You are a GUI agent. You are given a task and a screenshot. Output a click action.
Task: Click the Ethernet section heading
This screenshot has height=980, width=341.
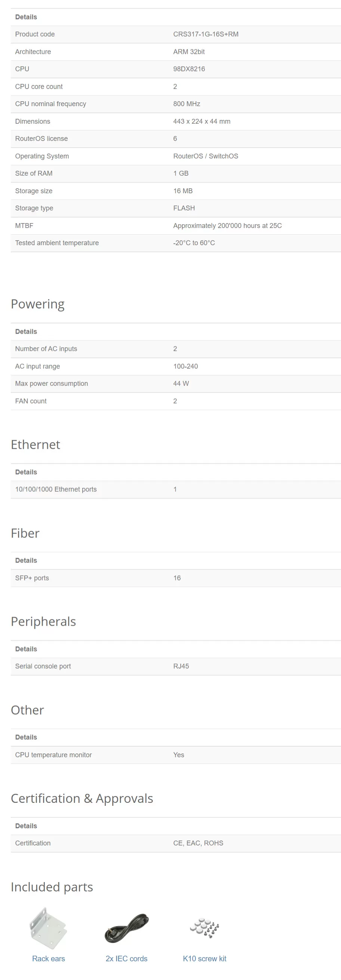(36, 444)
